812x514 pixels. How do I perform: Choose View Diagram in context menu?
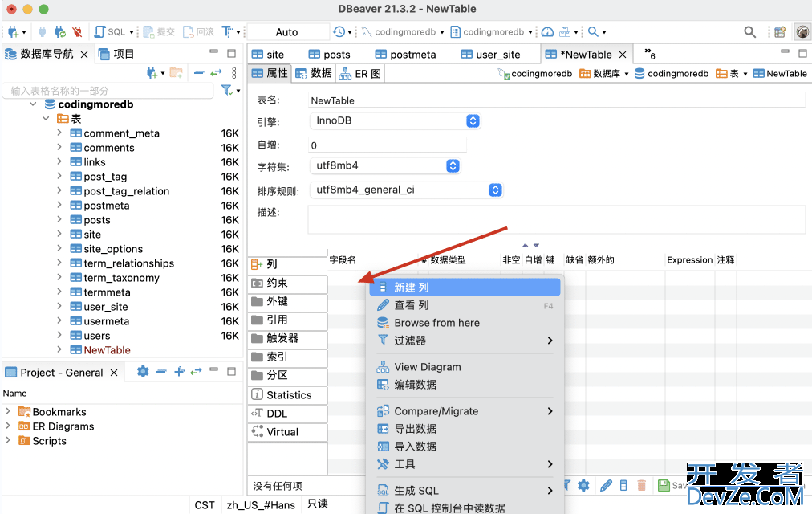(x=465, y=367)
